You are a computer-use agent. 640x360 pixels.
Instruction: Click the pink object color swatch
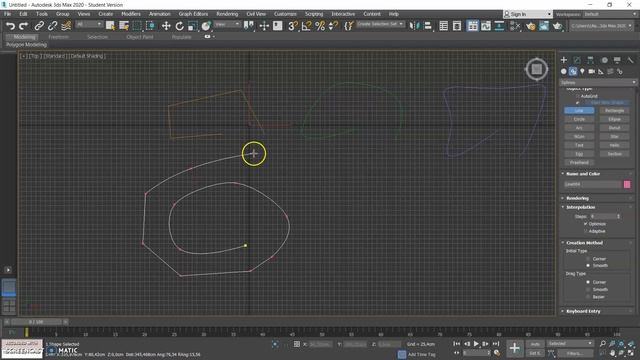[x=627, y=184]
